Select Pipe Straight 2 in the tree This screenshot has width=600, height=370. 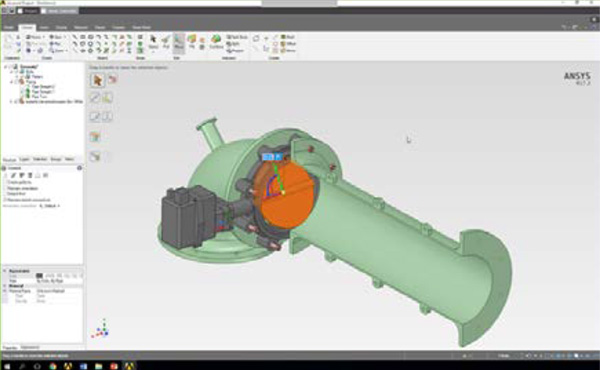[43, 87]
